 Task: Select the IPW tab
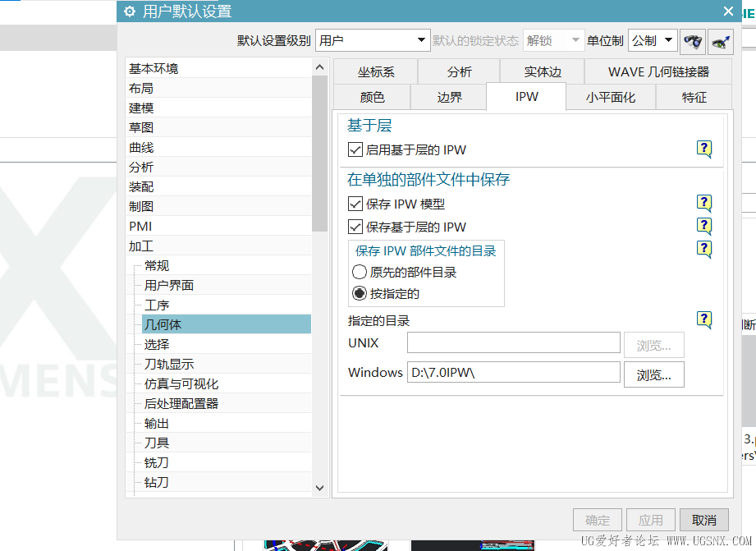point(526,97)
